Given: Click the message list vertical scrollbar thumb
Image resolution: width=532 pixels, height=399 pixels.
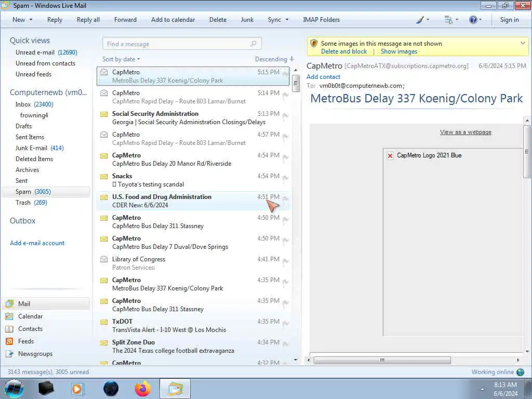Looking at the screenshot, I should (x=296, y=83).
